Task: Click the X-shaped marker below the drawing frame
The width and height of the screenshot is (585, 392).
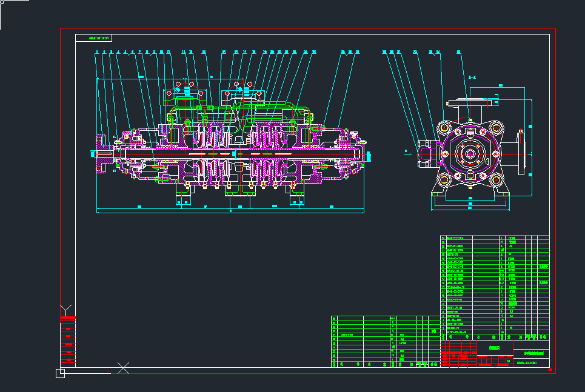Action: (x=123, y=367)
